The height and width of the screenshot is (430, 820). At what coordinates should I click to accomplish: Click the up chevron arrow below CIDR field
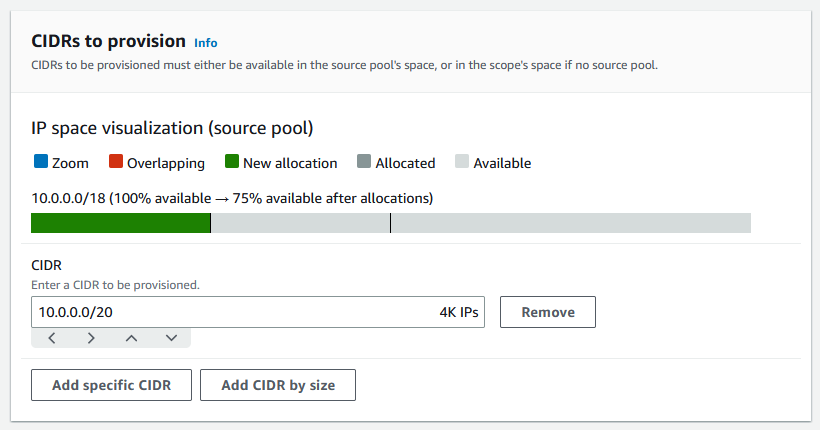131,338
